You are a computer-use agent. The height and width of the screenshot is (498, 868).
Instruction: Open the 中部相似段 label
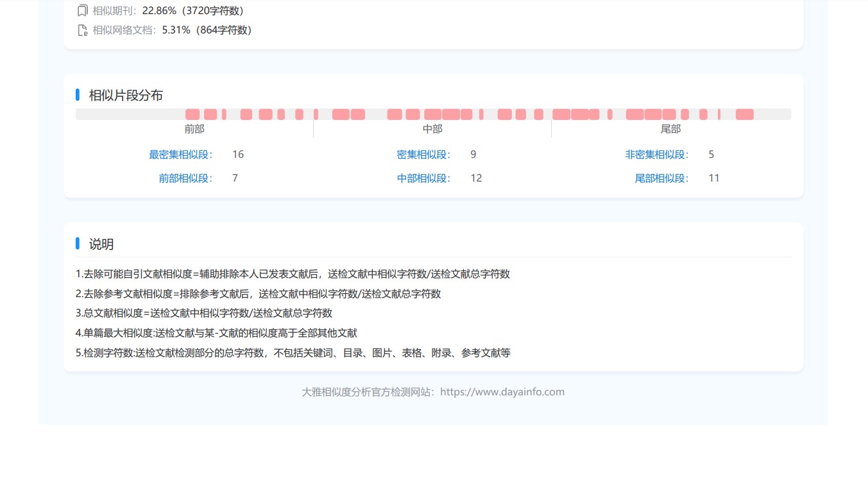coord(423,178)
